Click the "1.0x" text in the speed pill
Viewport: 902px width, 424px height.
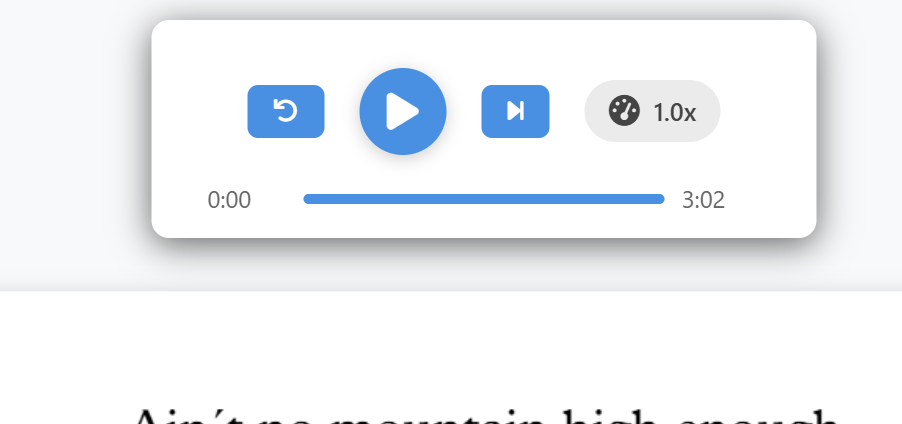674,112
